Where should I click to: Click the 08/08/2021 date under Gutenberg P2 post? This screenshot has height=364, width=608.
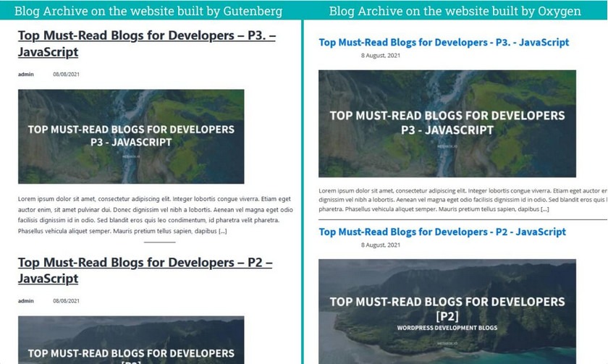coord(66,301)
